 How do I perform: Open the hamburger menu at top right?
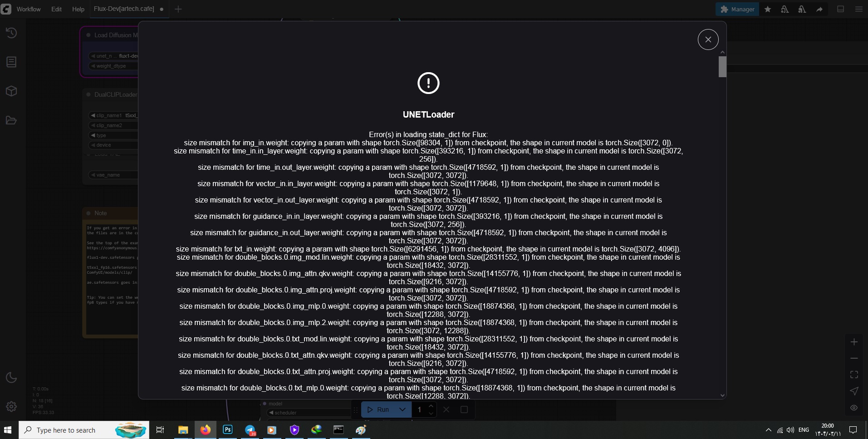(x=858, y=9)
